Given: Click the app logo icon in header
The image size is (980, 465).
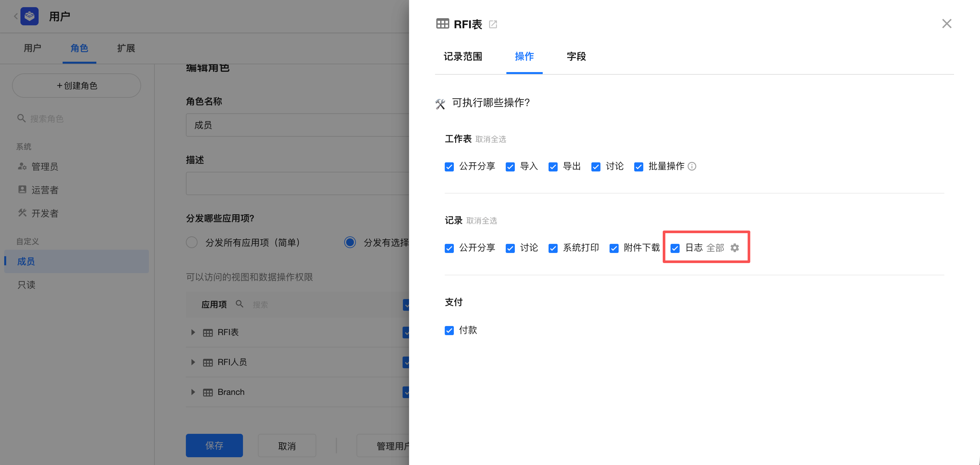Looking at the screenshot, I should [29, 16].
